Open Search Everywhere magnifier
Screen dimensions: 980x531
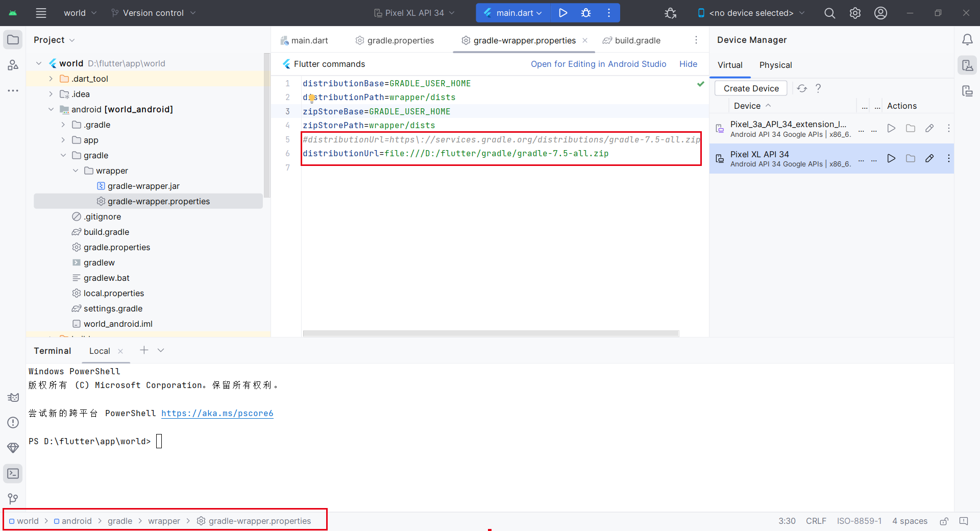830,13
